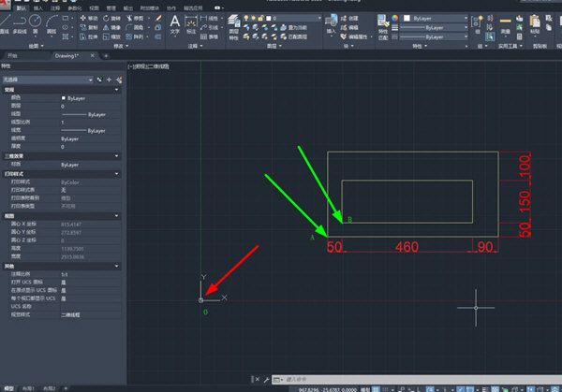The width and height of the screenshot is (562, 392).
Task: Collapse the General (常规) properties section
Action: coord(116,90)
